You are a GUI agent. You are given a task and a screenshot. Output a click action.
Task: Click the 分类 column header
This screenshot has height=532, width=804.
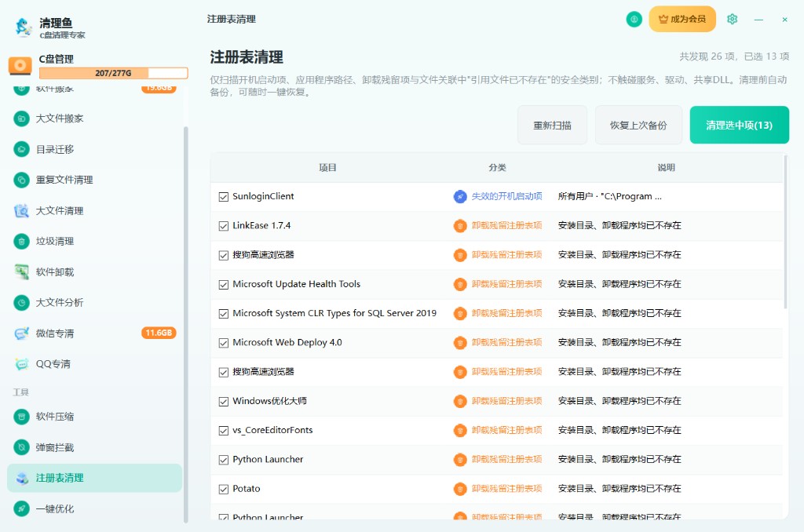point(497,168)
